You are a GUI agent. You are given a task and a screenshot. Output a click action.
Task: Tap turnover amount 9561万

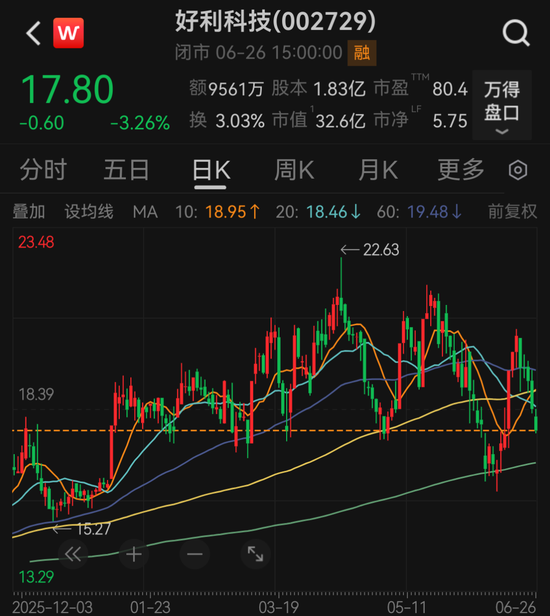236,89
